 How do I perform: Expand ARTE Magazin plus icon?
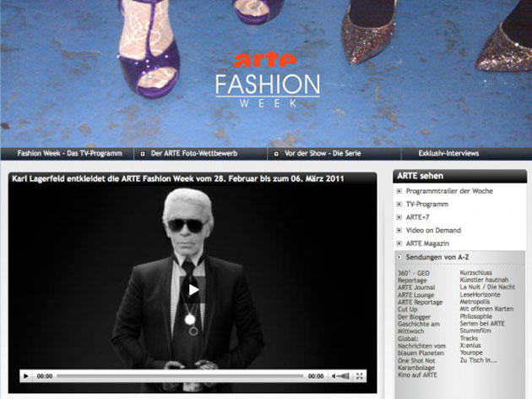[399, 243]
